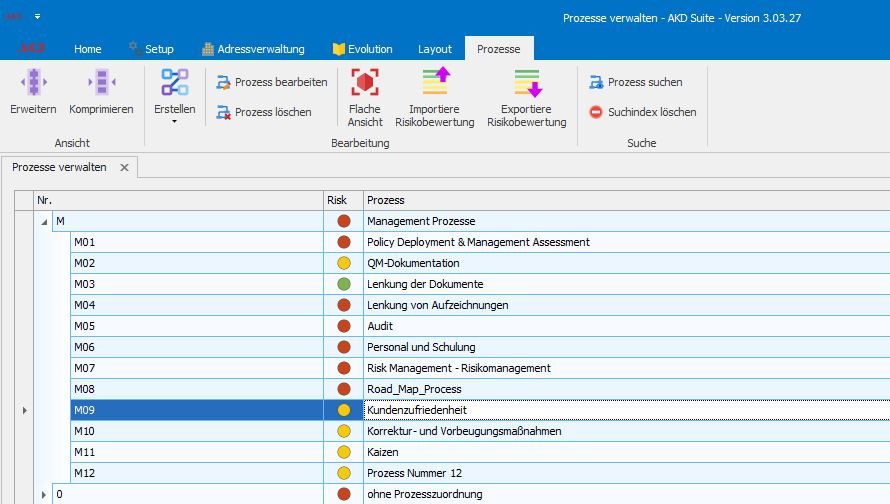Click Prozess löschen in the ribbon
This screenshot has width=890, height=504.
click(264, 112)
